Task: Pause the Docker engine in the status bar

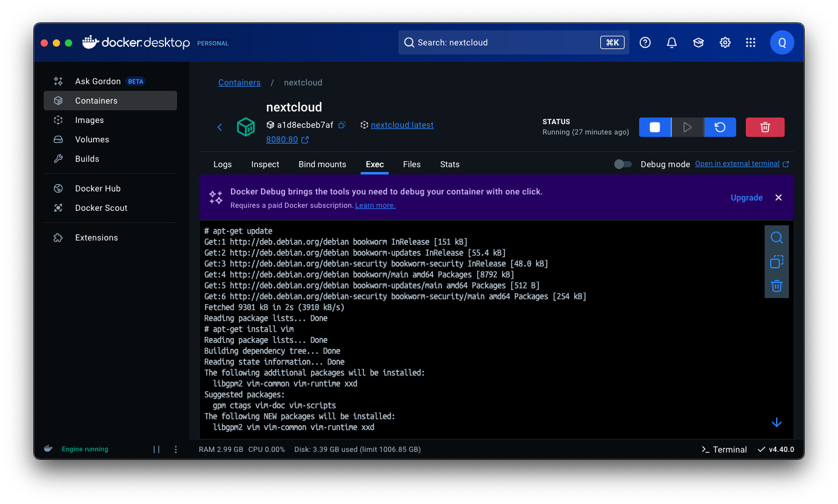Action: 156,449
